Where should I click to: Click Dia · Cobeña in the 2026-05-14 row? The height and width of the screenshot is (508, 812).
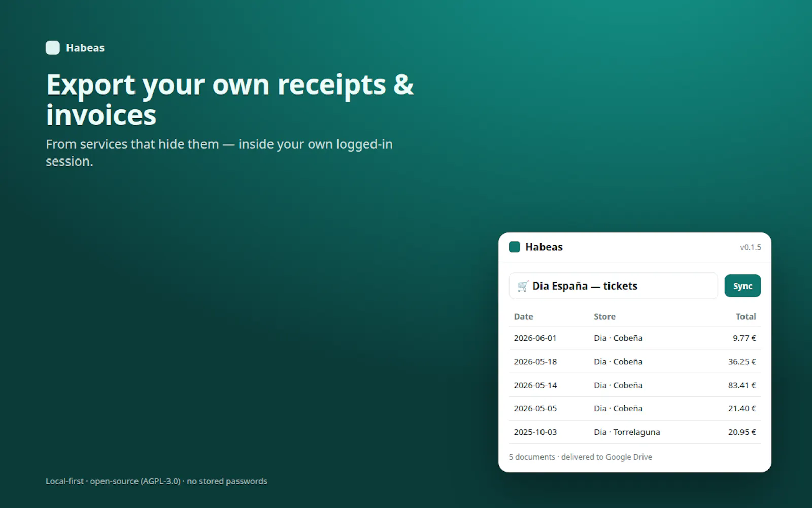618,385
